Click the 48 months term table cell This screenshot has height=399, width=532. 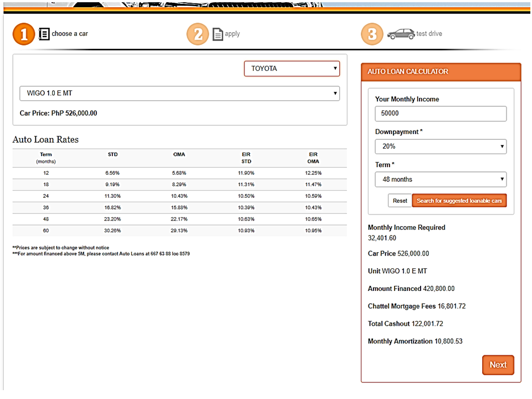46,219
